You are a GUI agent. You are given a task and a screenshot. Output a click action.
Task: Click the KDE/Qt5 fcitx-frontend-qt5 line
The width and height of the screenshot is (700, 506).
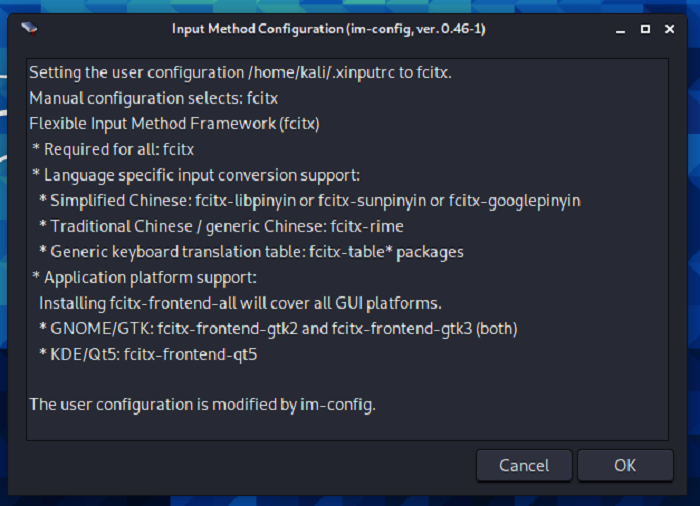149,353
